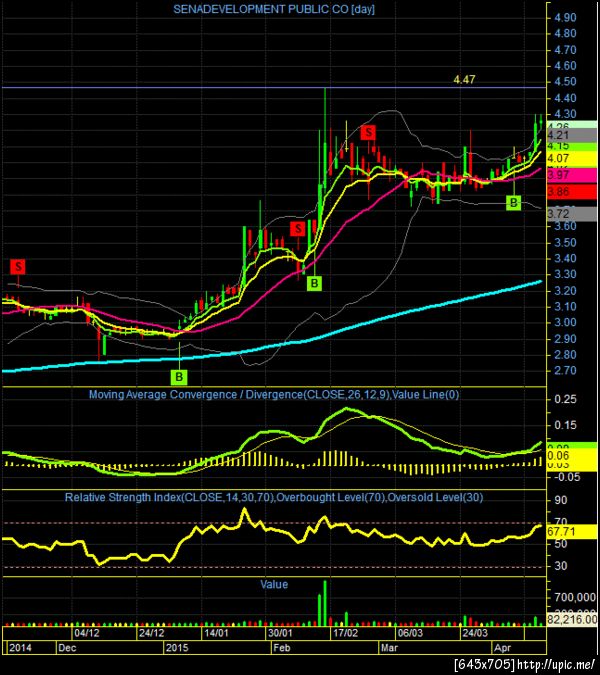Click the yellow 4.07 moving average tag
This screenshot has height=675, width=600.
click(x=571, y=158)
